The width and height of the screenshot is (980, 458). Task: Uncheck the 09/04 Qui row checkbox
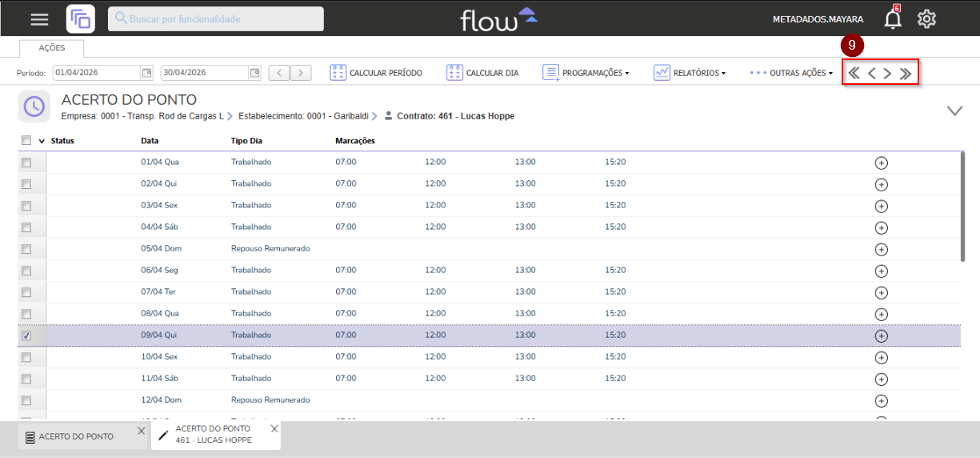26,335
